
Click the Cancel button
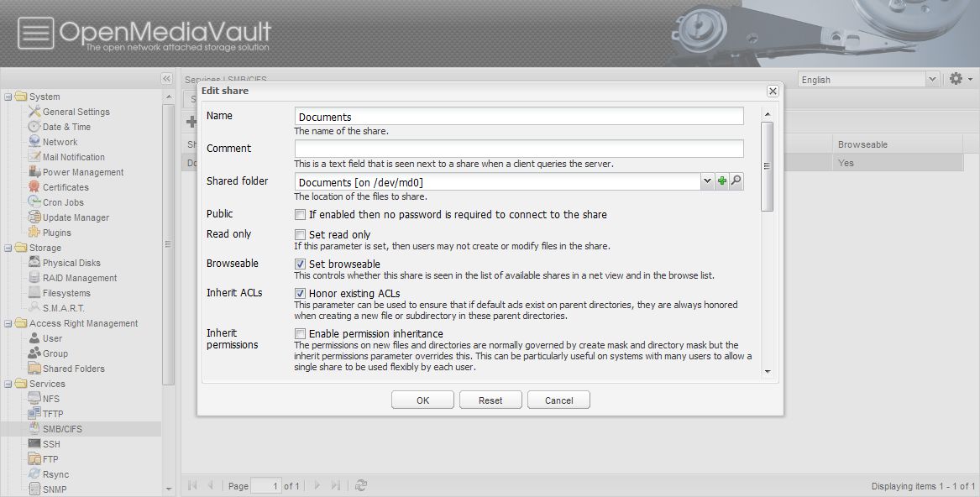point(558,400)
